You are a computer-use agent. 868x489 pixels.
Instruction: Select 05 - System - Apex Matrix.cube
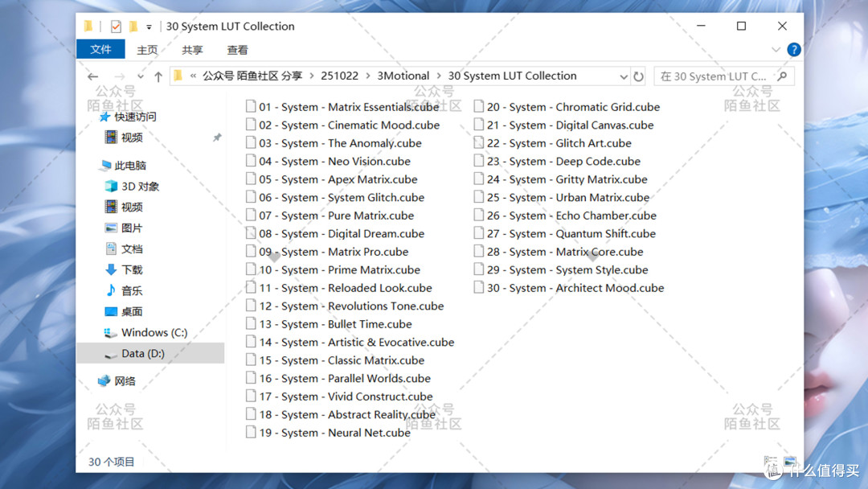pyautogui.click(x=338, y=179)
